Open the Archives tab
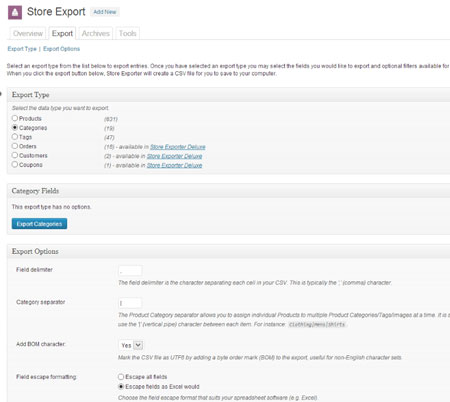The image size is (450, 402). tap(96, 33)
